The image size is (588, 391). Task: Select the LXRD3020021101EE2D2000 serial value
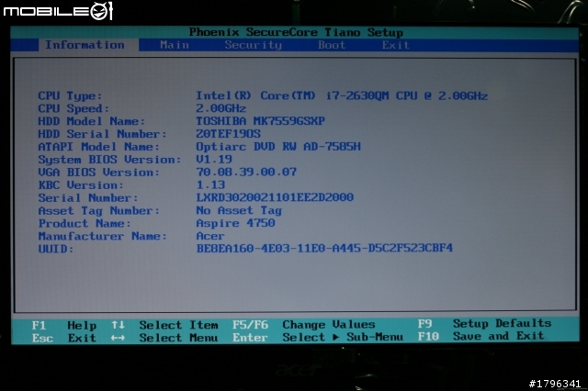pos(275,197)
